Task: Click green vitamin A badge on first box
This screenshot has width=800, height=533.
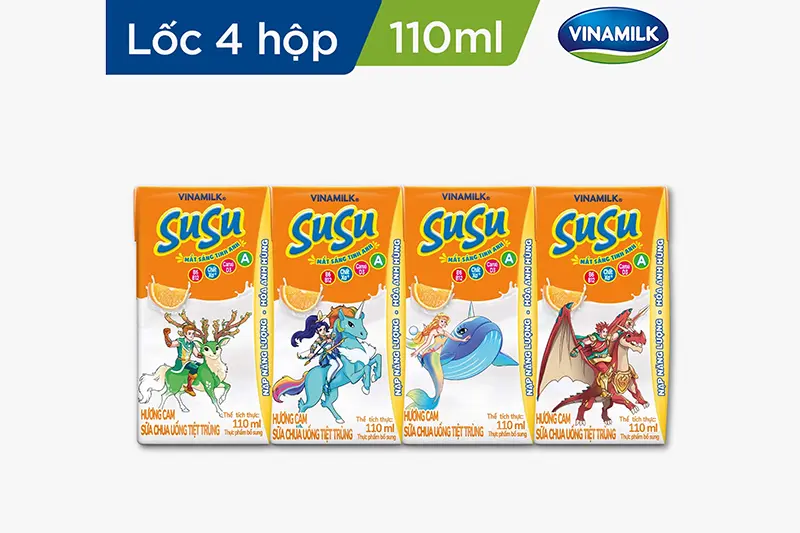Action: coord(244,262)
